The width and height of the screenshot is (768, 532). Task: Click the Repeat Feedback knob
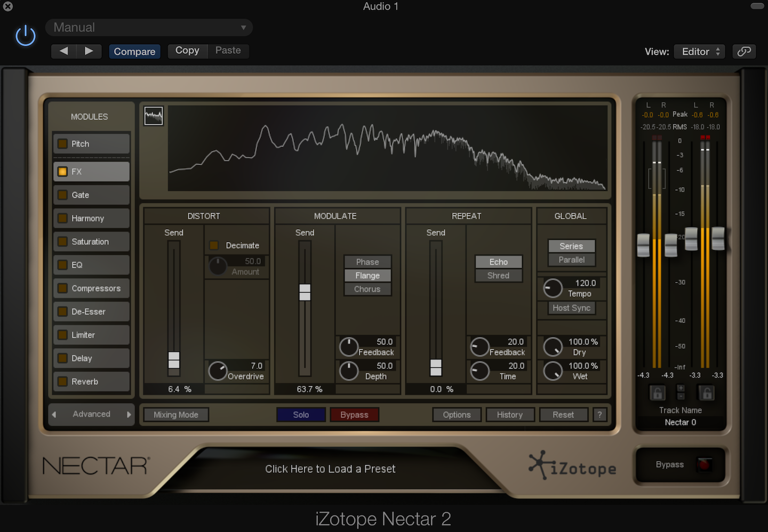[479, 347]
